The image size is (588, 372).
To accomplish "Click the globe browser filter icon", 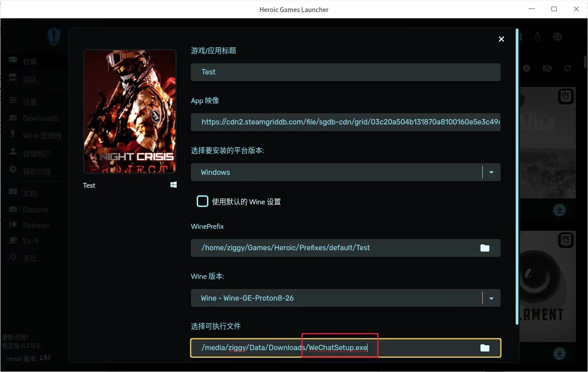I will click(557, 37).
